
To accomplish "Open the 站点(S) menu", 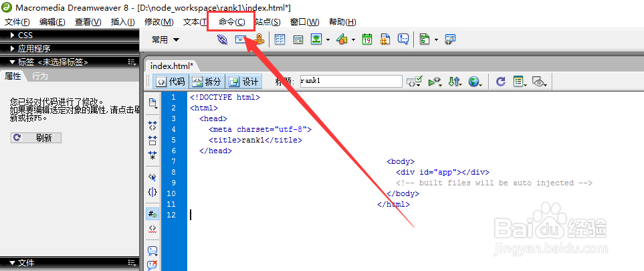I will 267,22.
